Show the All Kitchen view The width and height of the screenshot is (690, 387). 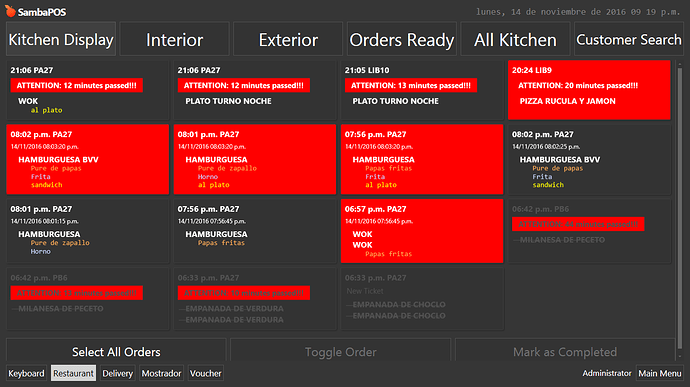[515, 39]
